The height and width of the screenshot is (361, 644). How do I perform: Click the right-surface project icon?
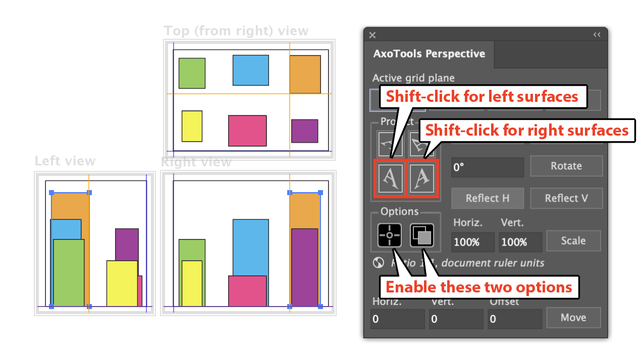[x=422, y=178]
